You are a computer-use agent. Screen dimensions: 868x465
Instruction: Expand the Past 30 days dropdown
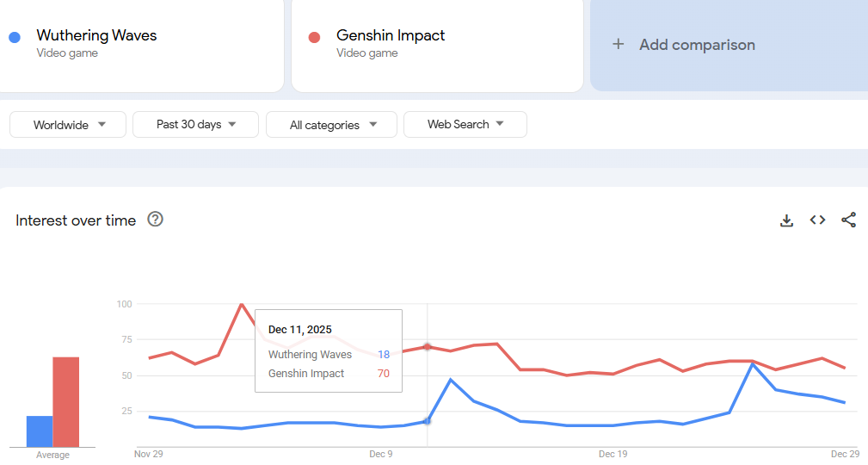pyautogui.click(x=195, y=125)
